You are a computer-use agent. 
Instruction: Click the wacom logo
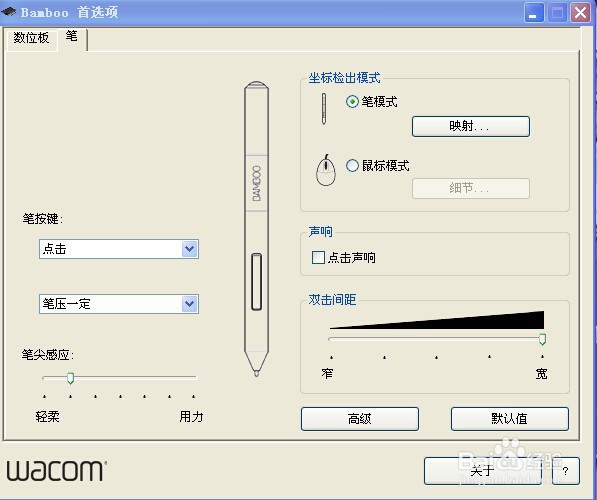pyautogui.click(x=56, y=471)
